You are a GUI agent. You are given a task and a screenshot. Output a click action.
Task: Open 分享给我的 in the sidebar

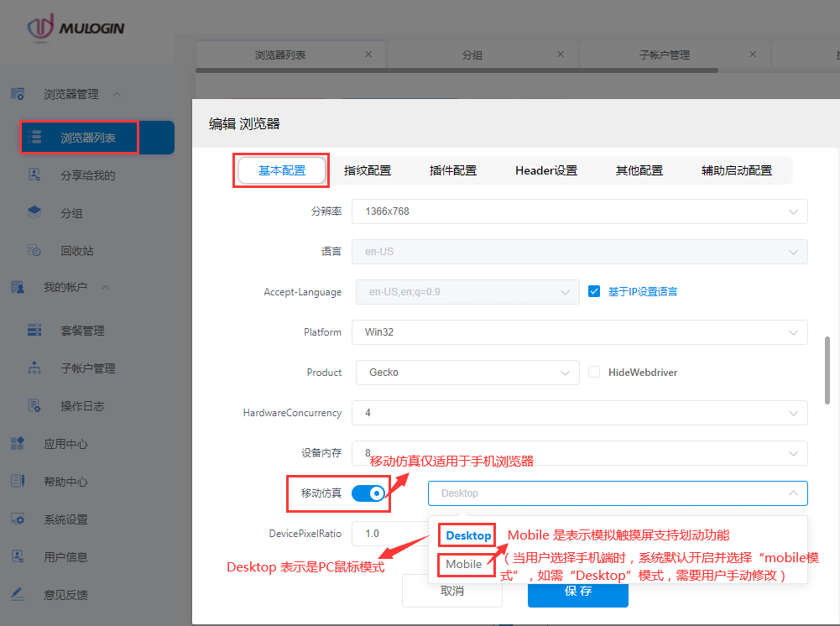[88, 175]
